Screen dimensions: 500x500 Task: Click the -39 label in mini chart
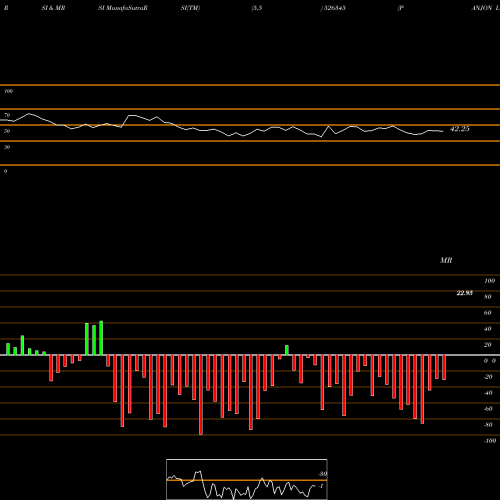[x=322, y=474]
